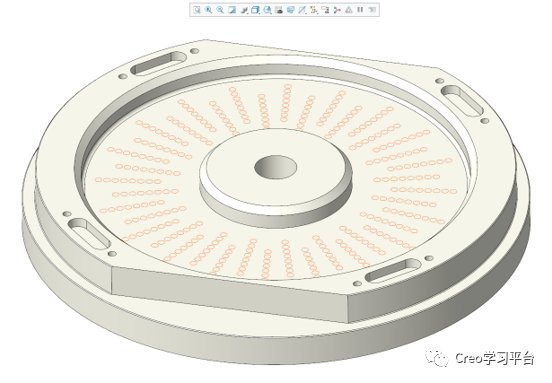Viewport: 552px width, 383px height.
Task: Open the rendering options icon
Action: (244, 10)
